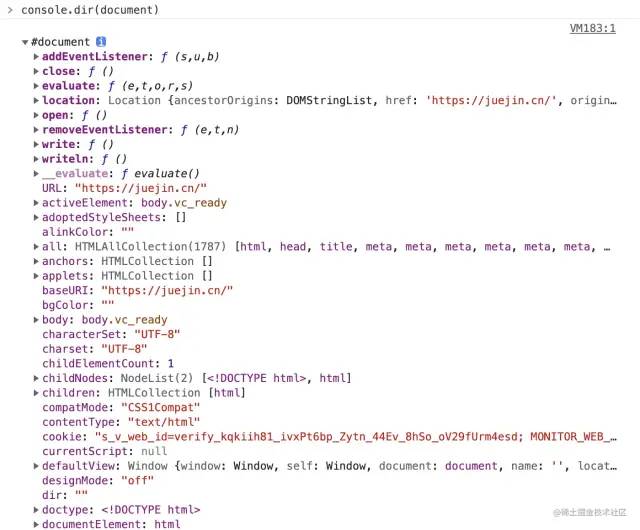Expand the documentElement property
The width and height of the screenshot is (640, 530).
pyautogui.click(x=36, y=524)
